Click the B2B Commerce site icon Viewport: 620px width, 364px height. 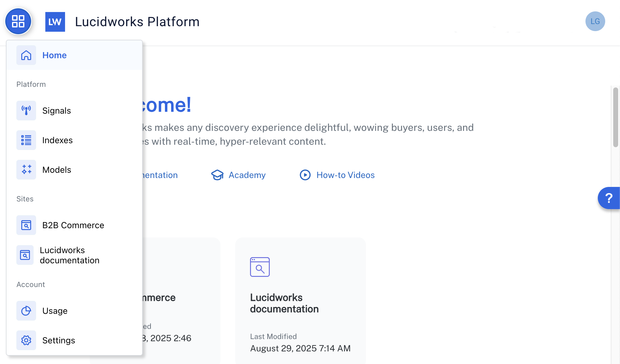coord(26,225)
